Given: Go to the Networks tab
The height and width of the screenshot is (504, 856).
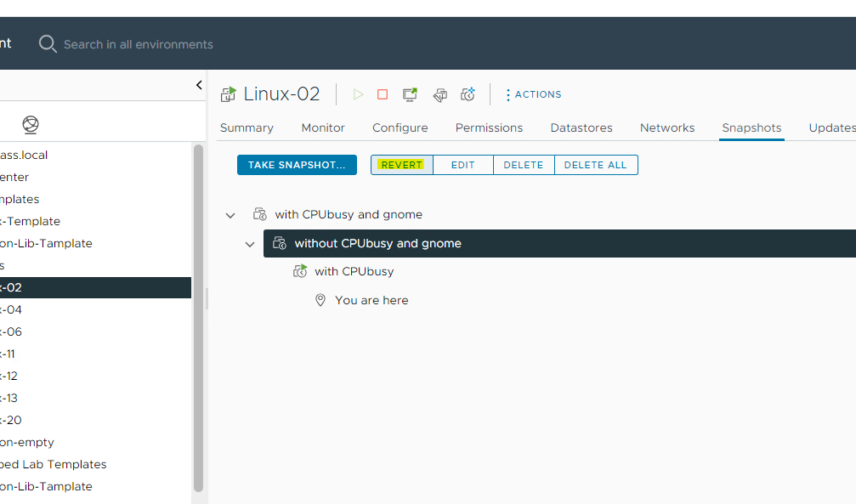Looking at the screenshot, I should [x=667, y=127].
